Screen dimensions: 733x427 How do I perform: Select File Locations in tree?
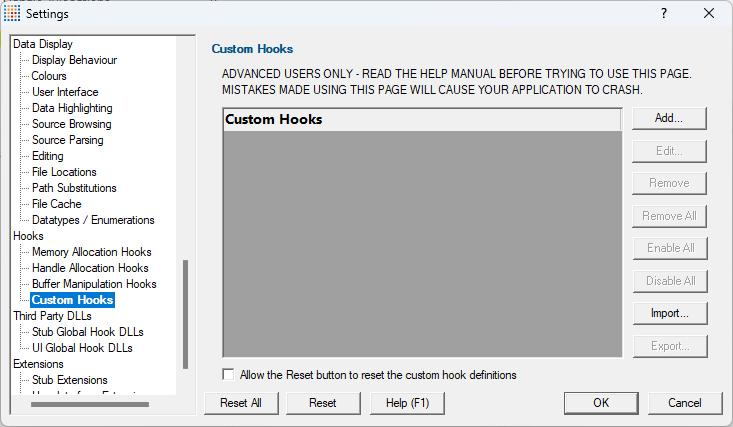click(x=64, y=172)
